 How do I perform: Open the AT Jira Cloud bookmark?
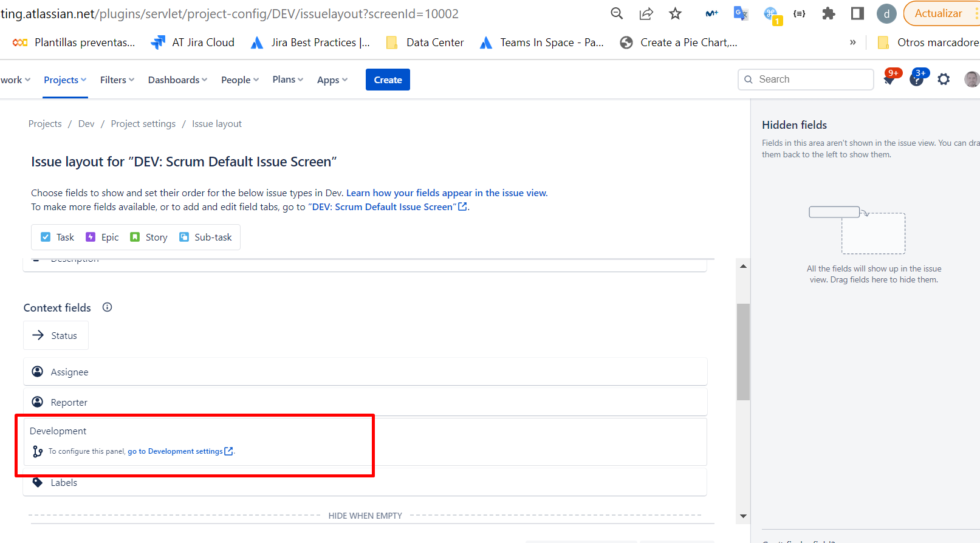193,42
